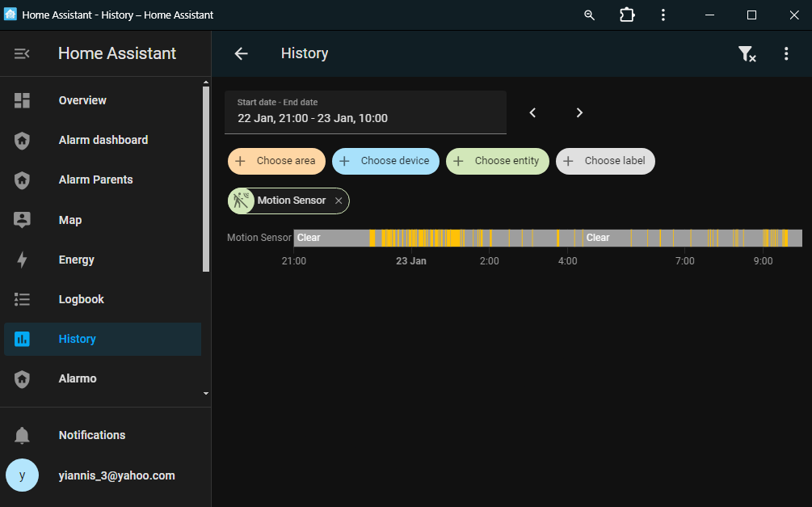
Task: Open the Alarmo panel
Action: pos(103,379)
